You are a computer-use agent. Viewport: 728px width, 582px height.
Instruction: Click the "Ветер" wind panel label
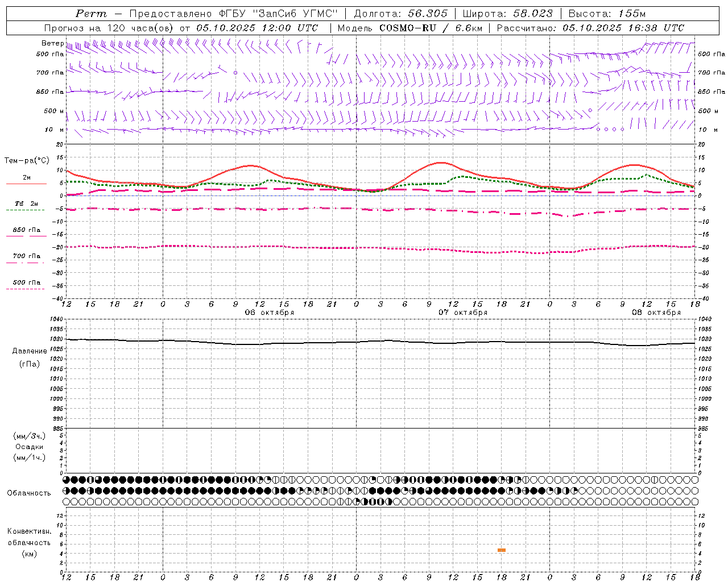(52, 43)
